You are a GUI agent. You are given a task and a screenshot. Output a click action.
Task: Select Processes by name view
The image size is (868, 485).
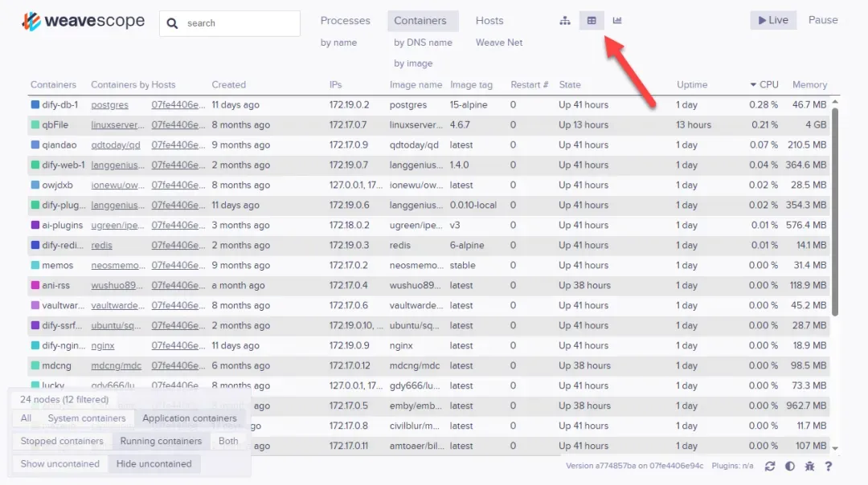pos(339,43)
